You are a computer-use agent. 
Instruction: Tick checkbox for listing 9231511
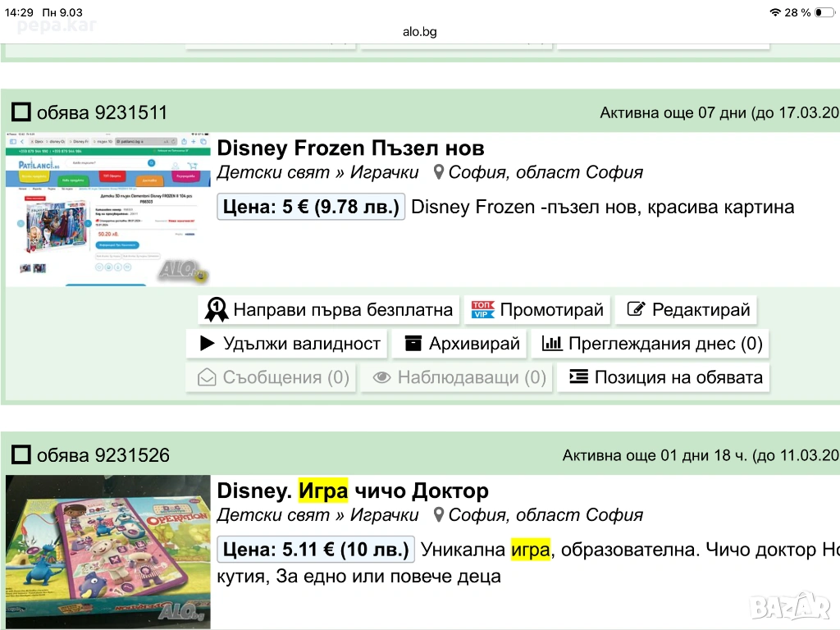pos(22,112)
